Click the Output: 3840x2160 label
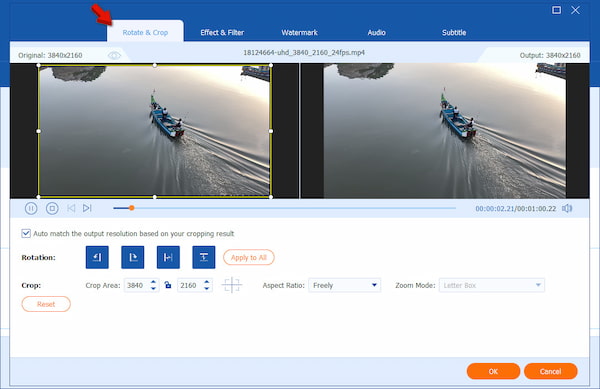 [x=550, y=55]
